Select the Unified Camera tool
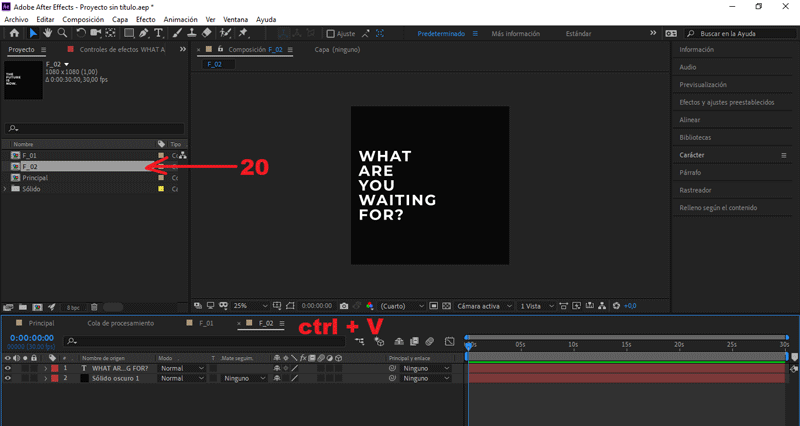This screenshot has height=426, width=800. point(95,33)
